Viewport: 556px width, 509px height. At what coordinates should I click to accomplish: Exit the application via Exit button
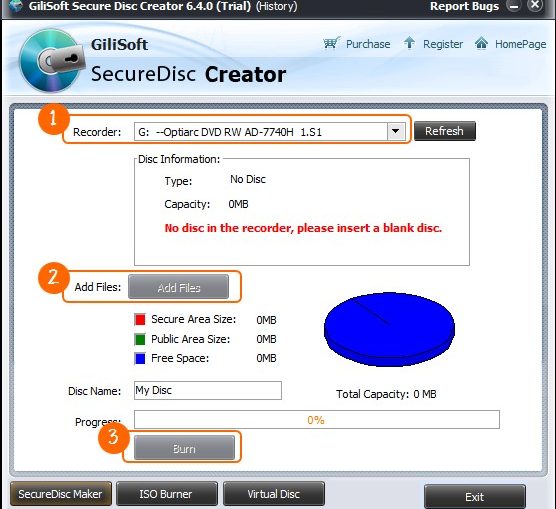[475, 497]
